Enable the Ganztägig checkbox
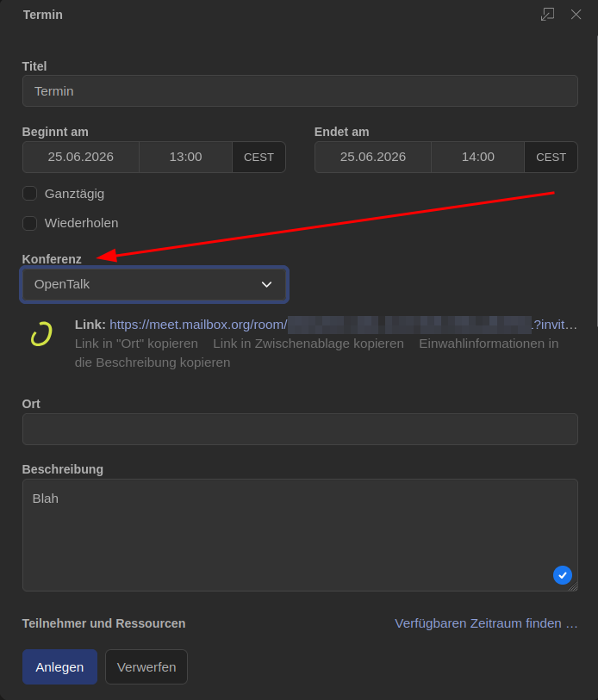This screenshot has width=598, height=700. (29, 194)
